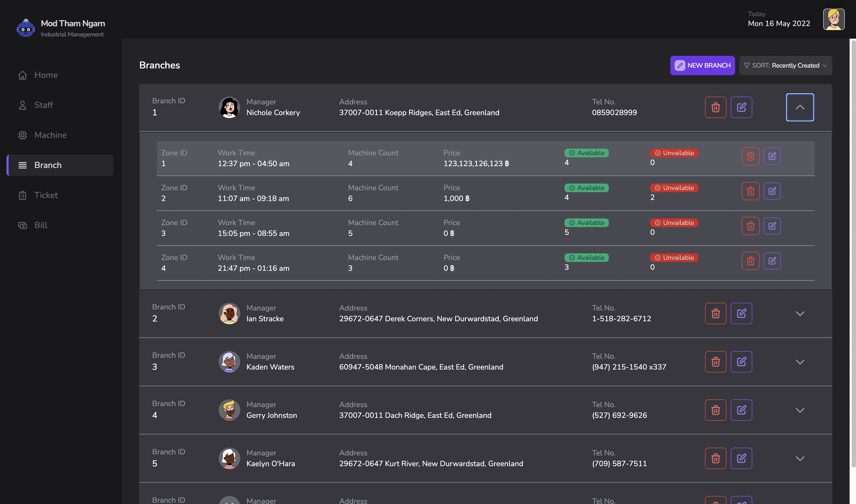
Task: Collapse Branch 1 zone list
Action: click(x=800, y=107)
